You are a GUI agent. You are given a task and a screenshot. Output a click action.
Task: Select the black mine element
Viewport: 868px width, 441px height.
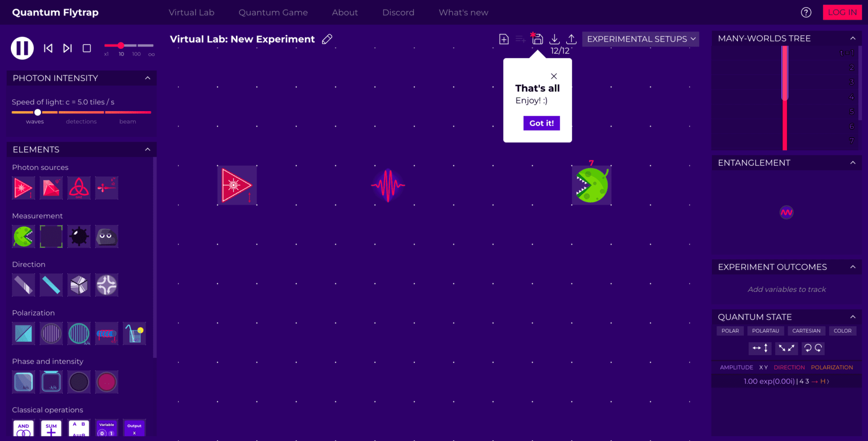tap(79, 236)
